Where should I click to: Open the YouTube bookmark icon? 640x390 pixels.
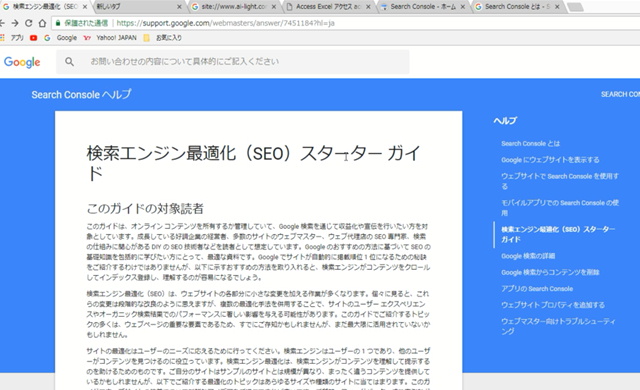pos(33,38)
